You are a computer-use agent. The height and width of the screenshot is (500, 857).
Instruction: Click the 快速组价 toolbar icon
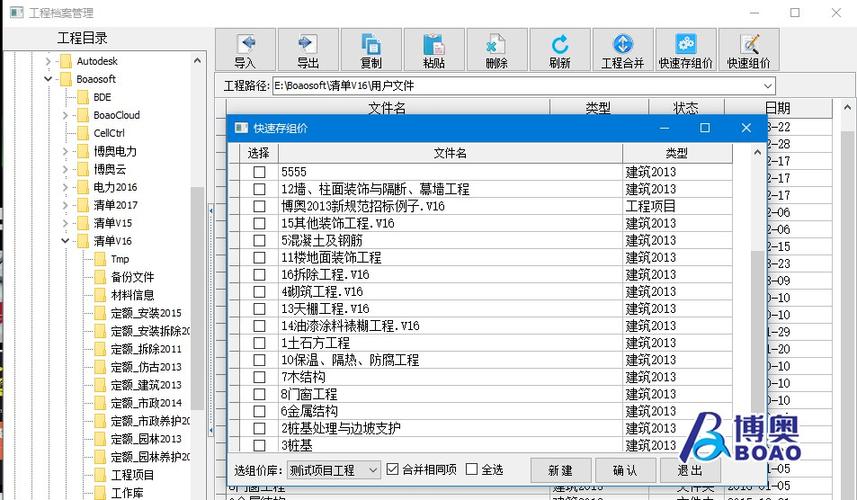(x=749, y=50)
